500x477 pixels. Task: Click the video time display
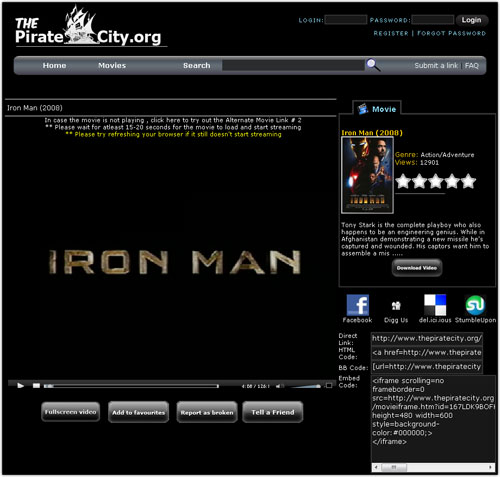tap(256, 386)
